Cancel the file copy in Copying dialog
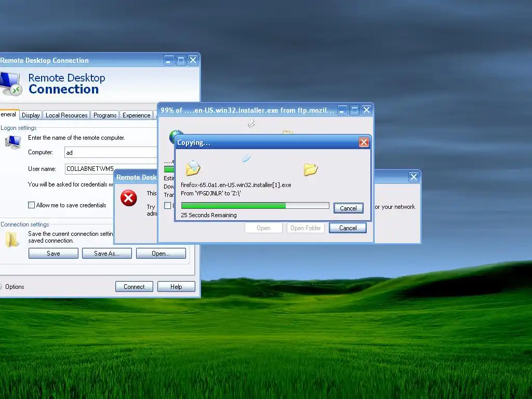Screen dimensions: 532x399 [348, 208]
